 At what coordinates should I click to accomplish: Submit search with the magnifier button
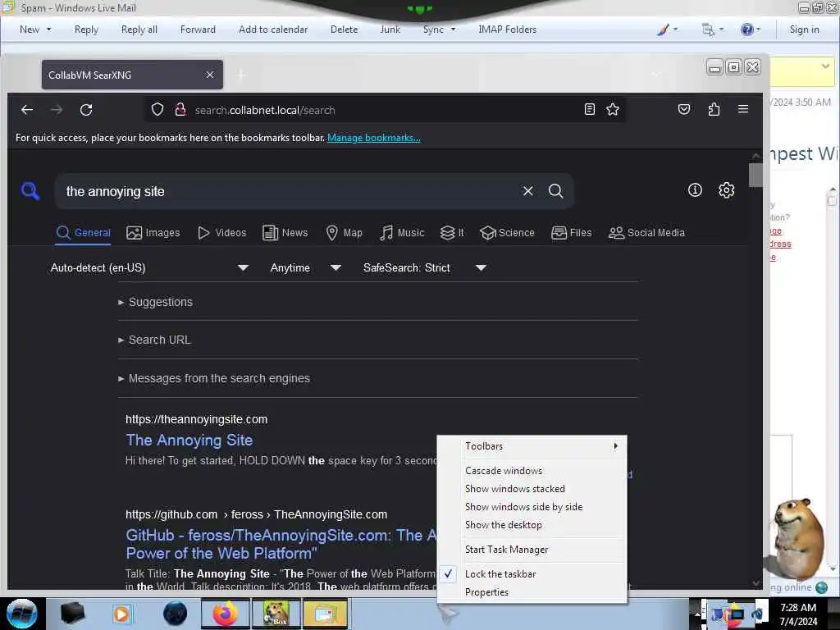(x=555, y=190)
